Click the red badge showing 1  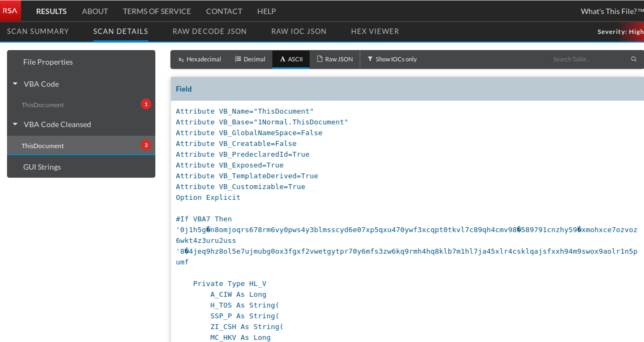pyautogui.click(x=146, y=104)
